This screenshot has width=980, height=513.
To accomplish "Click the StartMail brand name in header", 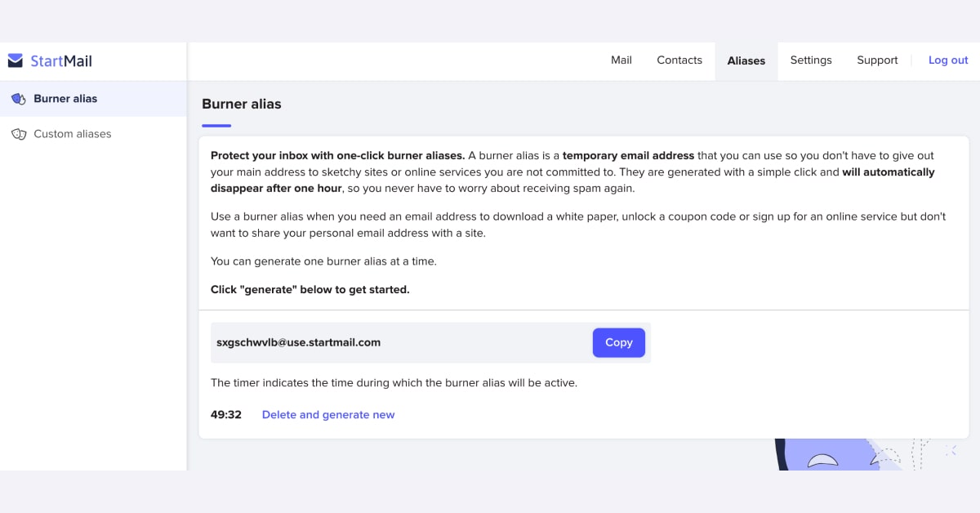I will click(x=60, y=60).
